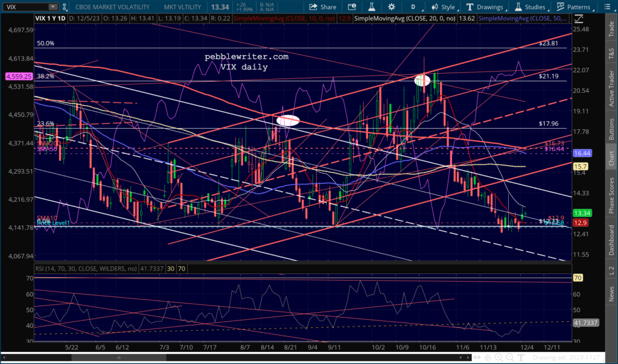Open the Share menu

tap(323, 7)
